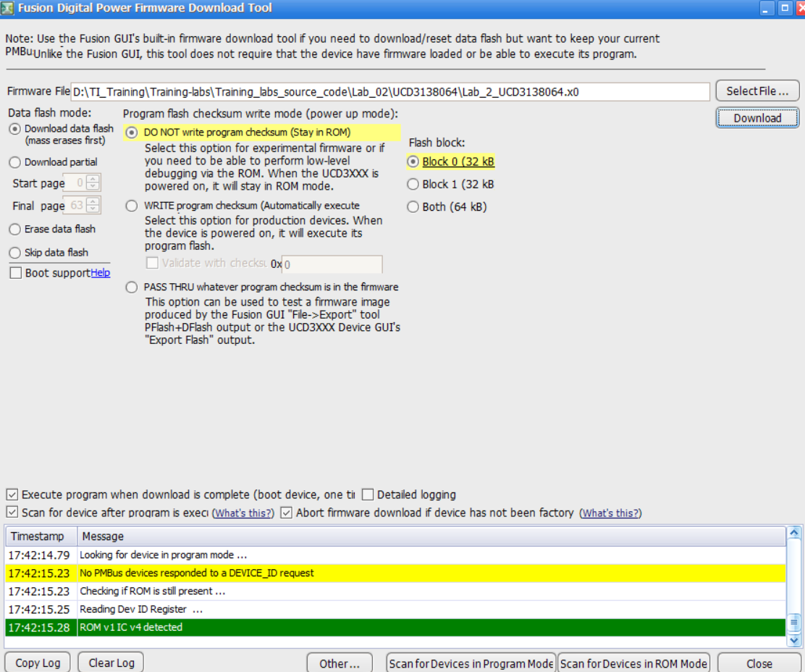Select Flash block Block 1 (32 kB)
Image resolution: width=805 pixels, height=672 pixels.
point(413,185)
